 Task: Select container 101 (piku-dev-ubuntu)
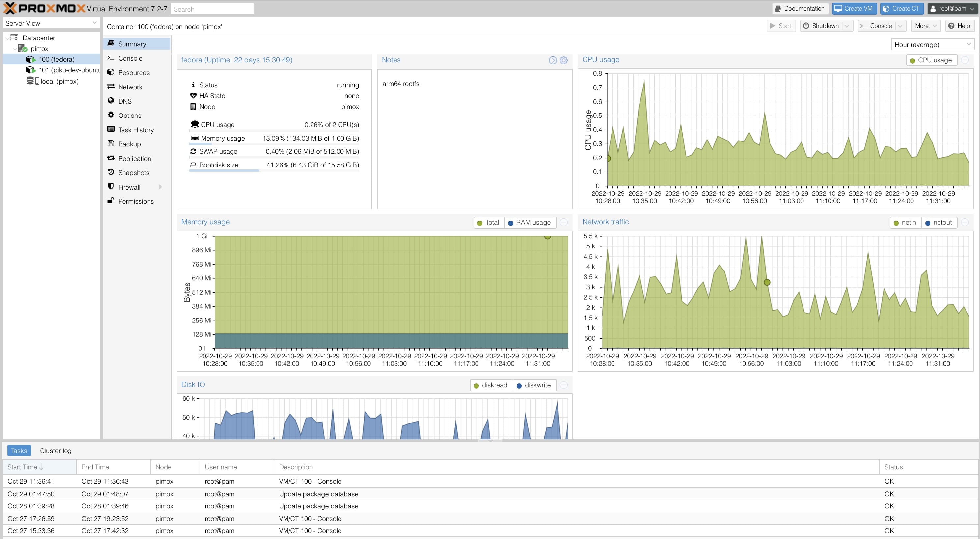51,70
